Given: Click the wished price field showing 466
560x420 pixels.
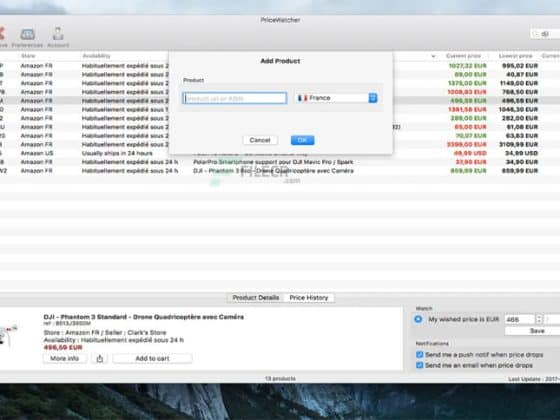Looking at the screenshot, I should (519, 319).
